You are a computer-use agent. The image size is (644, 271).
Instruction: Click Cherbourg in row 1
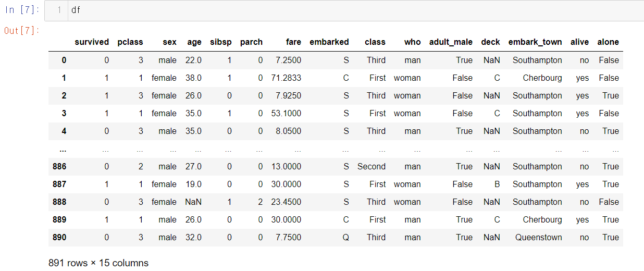click(542, 78)
